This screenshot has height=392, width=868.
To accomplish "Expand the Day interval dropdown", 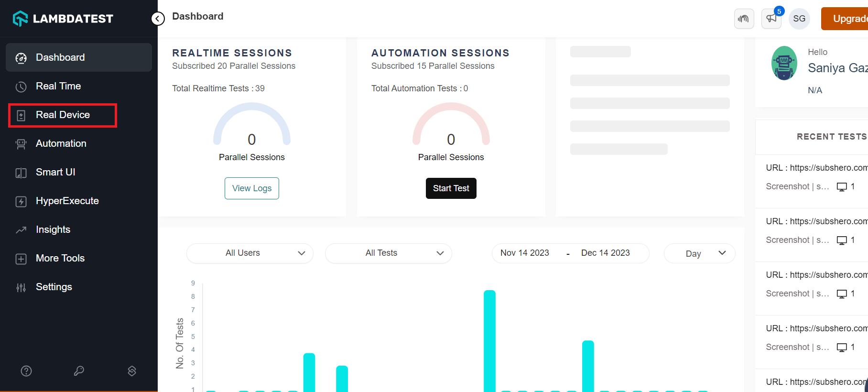I will [x=699, y=253].
